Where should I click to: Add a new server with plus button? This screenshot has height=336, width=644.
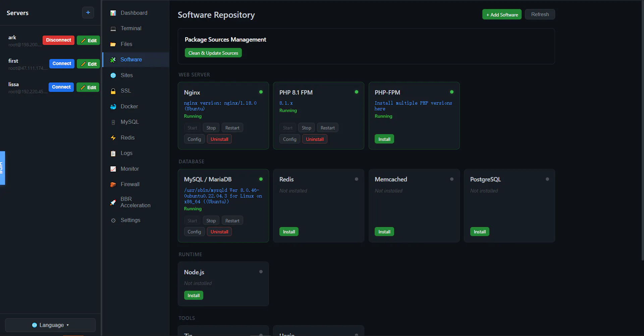[x=88, y=13]
